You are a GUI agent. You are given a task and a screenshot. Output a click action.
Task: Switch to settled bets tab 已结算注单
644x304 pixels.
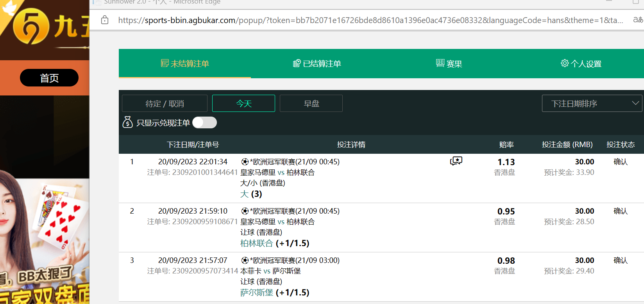click(x=317, y=63)
